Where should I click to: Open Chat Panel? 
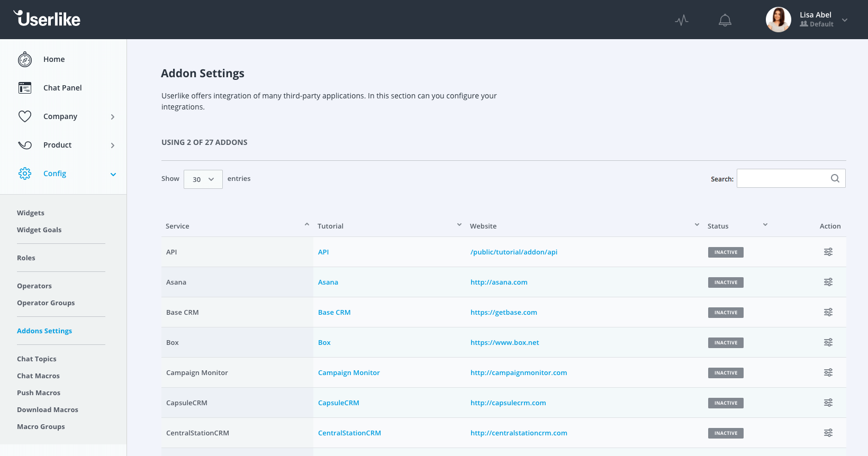pos(62,88)
